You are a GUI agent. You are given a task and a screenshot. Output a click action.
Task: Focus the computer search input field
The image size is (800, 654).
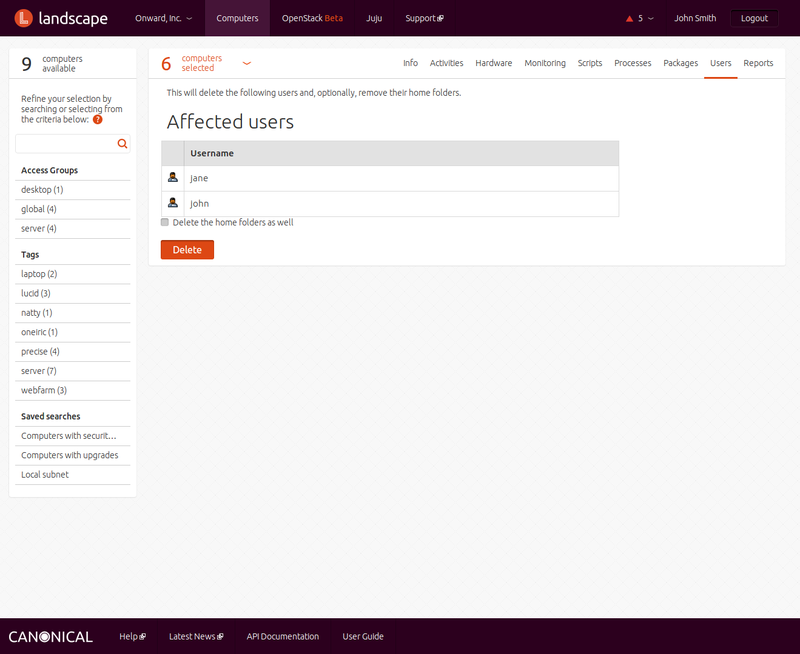[x=65, y=144]
